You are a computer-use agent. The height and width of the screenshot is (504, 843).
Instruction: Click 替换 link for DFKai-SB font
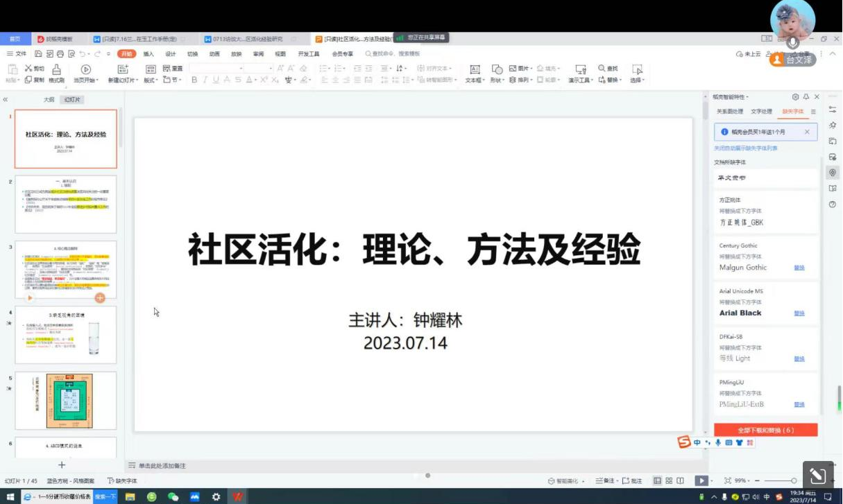coord(799,359)
